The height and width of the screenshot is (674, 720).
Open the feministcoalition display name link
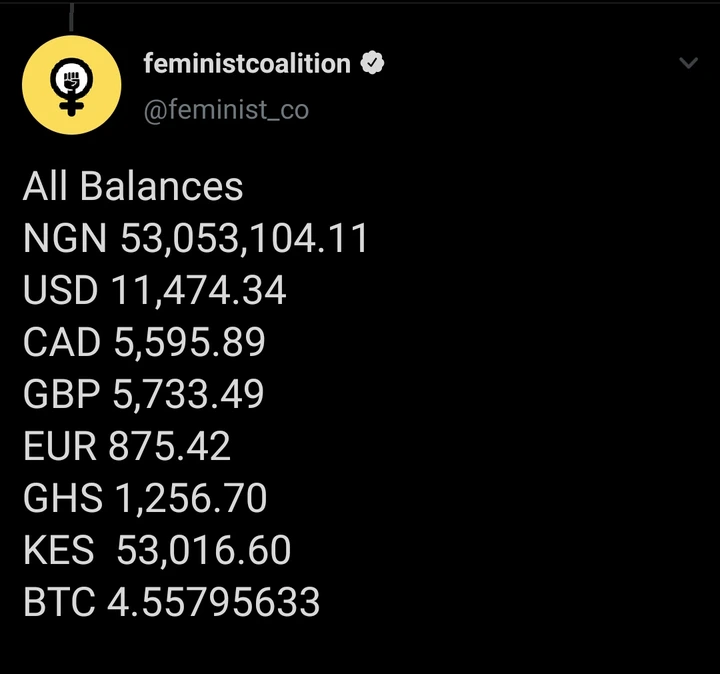[246, 64]
